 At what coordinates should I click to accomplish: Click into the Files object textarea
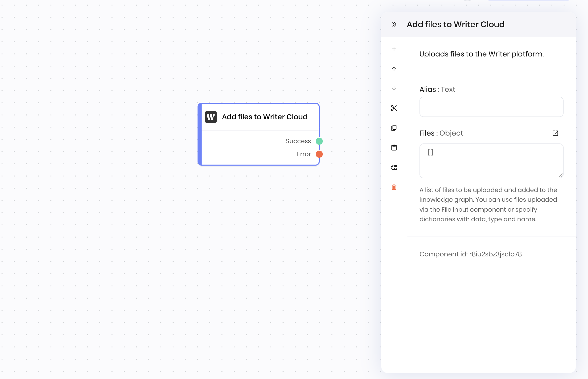491,161
